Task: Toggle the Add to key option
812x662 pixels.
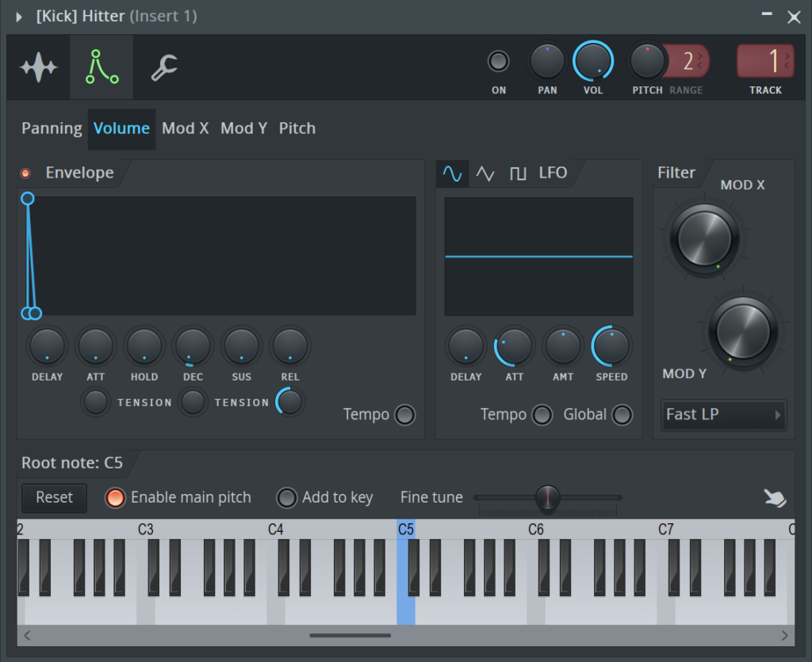Action: (x=286, y=498)
